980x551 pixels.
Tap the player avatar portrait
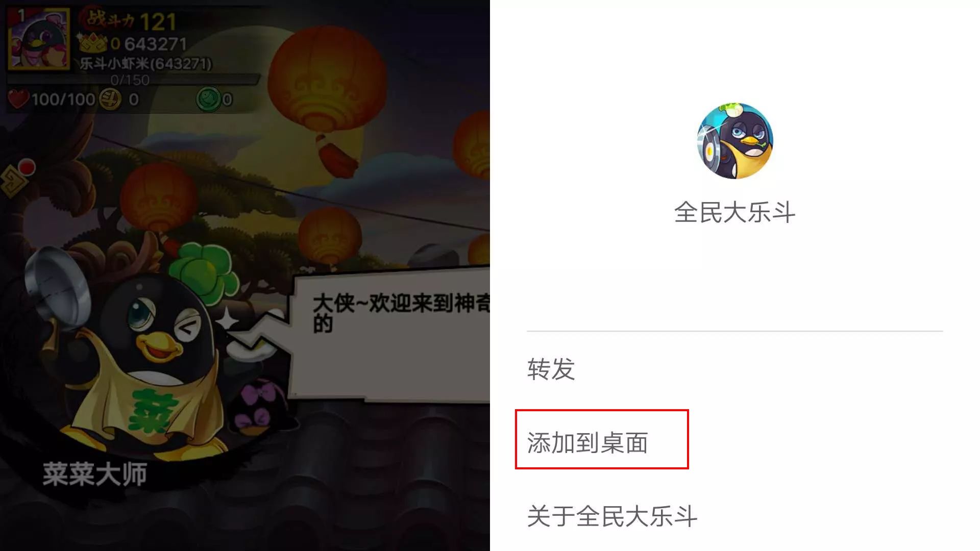tap(39, 39)
